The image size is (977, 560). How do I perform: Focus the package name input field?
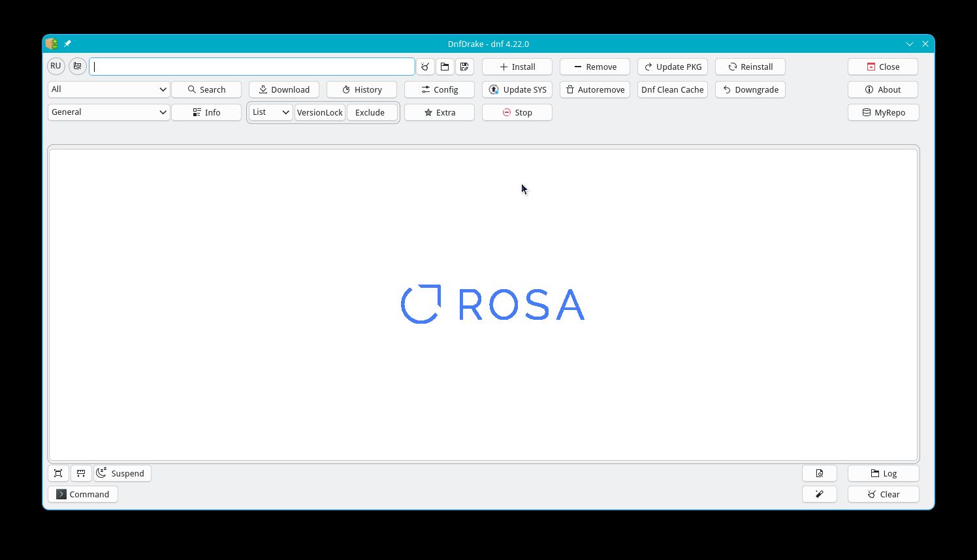[x=252, y=67]
